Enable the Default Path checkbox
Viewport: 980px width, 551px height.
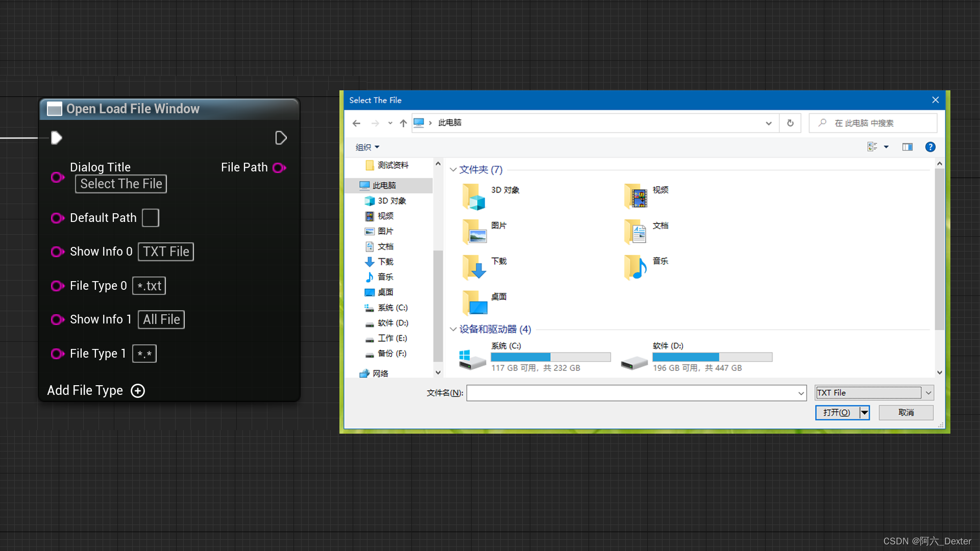pyautogui.click(x=150, y=218)
